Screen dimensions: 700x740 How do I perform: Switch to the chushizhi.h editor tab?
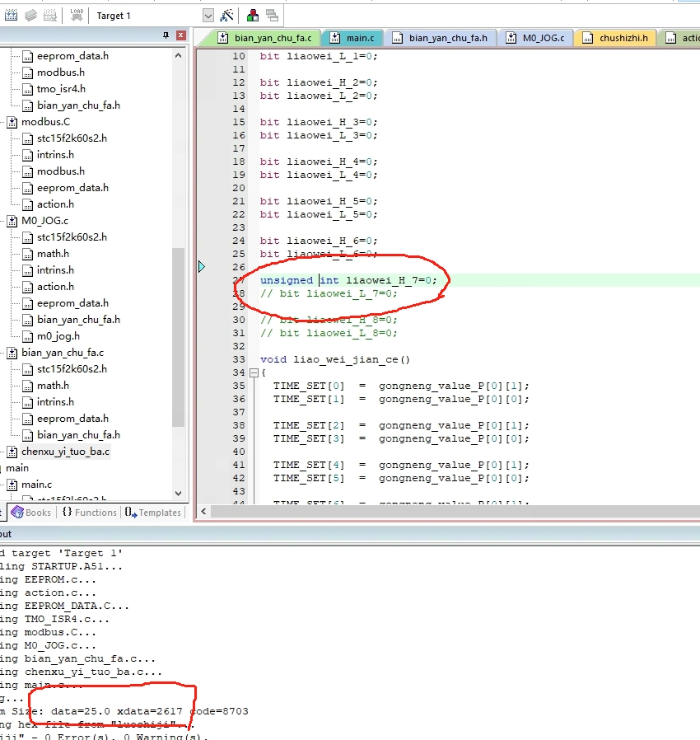(x=615, y=38)
